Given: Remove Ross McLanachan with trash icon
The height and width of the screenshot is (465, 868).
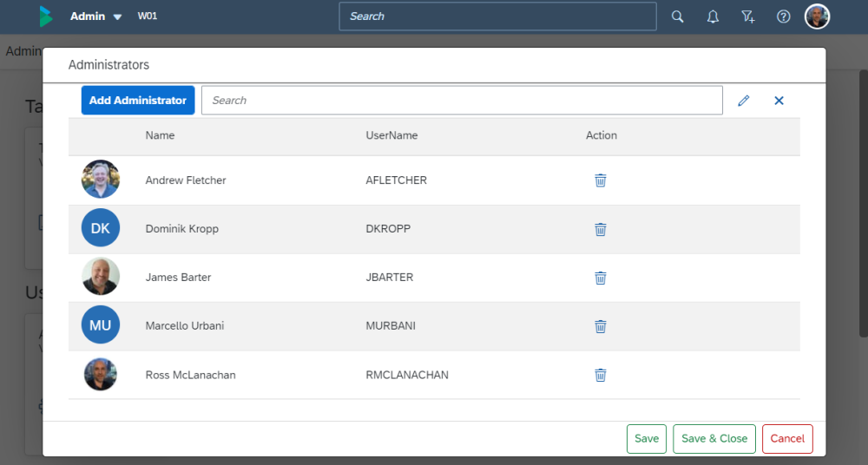Looking at the screenshot, I should (600, 375).
